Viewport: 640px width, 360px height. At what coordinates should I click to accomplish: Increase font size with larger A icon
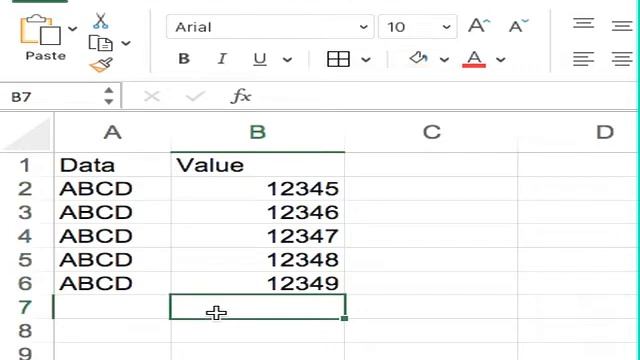coord(479,26)
